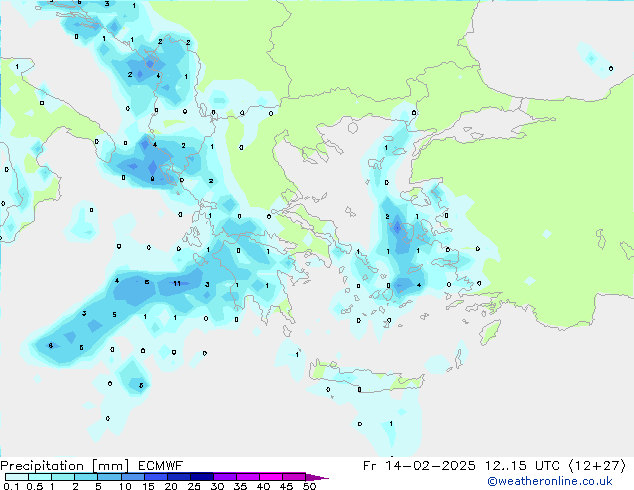This screenshot has width=634, height=490.
Task: Click the '25' legend label
Action: tap(194, 486)
